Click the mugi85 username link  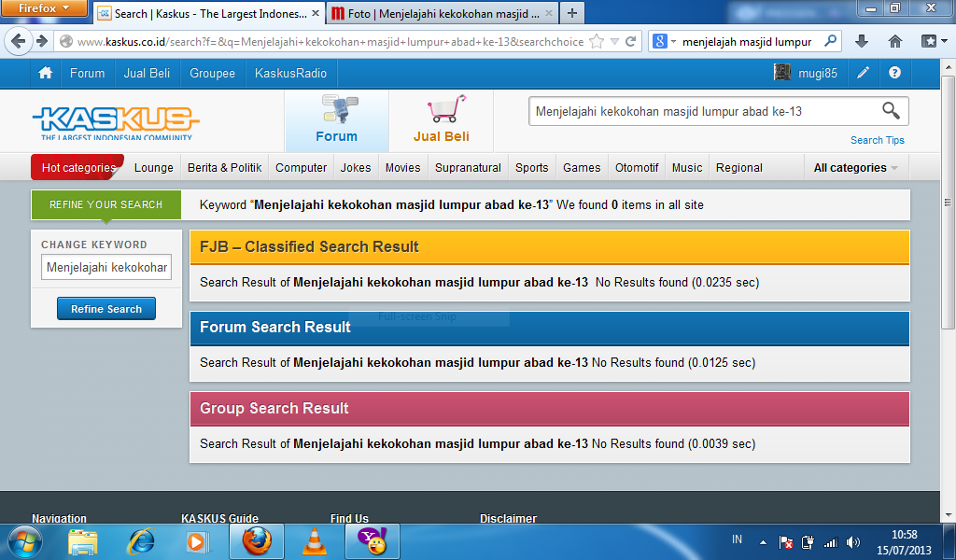pyautogui.click(x=818, y=73)
